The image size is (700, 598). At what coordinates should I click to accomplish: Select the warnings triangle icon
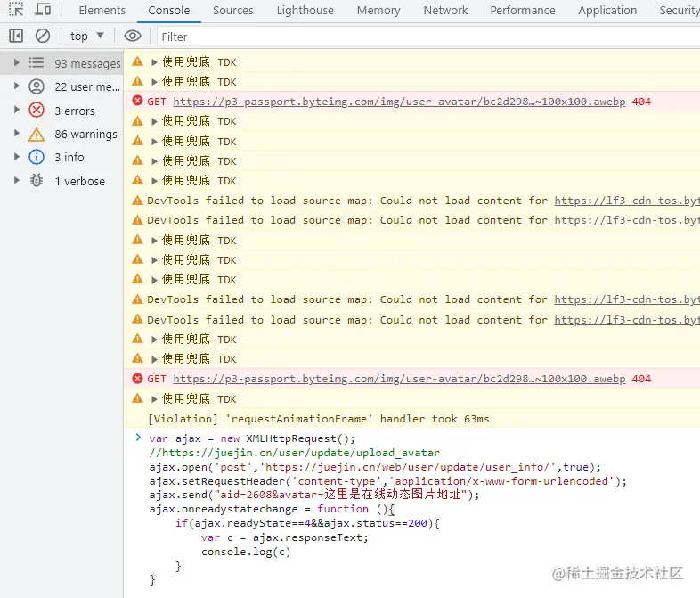(x=37, y=134)
